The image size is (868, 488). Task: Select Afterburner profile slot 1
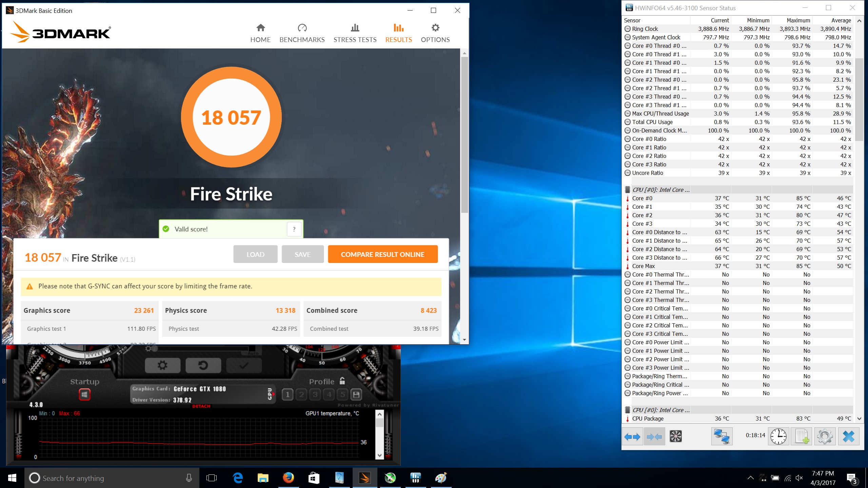tap(288, 394)
